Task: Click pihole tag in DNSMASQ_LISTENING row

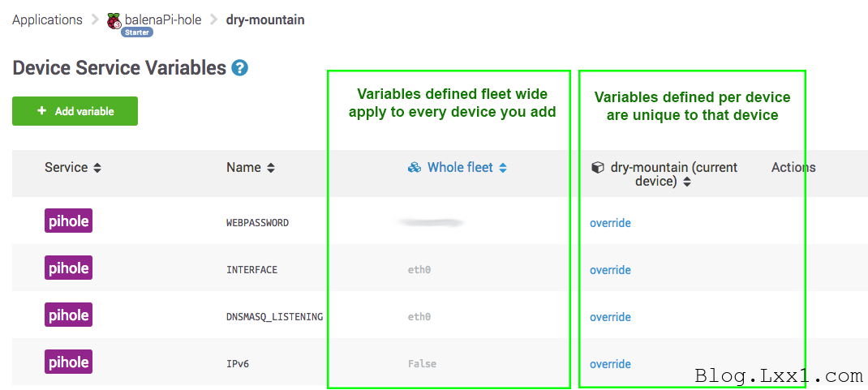Action: click(69, 315)
